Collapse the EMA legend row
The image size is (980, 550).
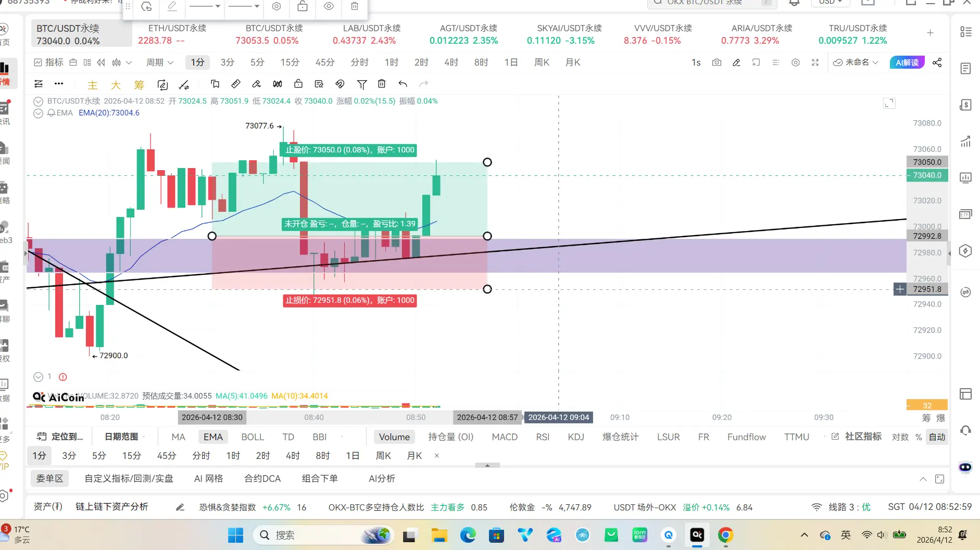coord(38,113)
